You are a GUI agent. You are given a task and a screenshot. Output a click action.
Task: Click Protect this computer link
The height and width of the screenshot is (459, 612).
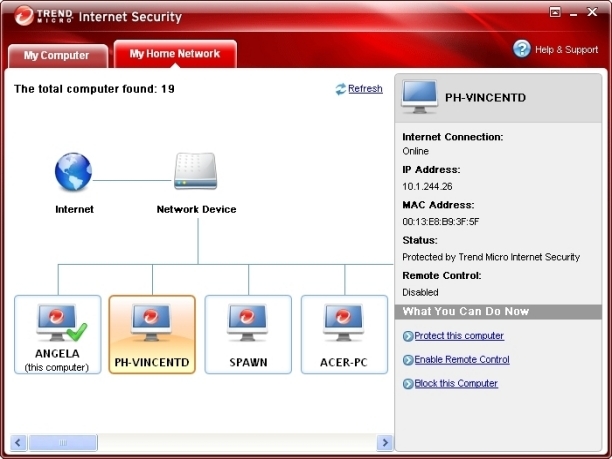click(459, 336)
